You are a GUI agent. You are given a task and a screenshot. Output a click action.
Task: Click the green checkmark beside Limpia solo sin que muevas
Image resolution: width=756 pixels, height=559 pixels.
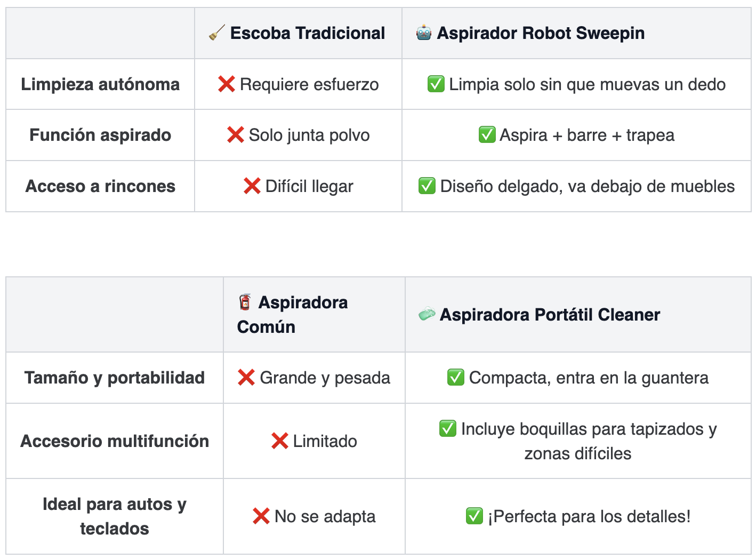click(x=436, y=84)
